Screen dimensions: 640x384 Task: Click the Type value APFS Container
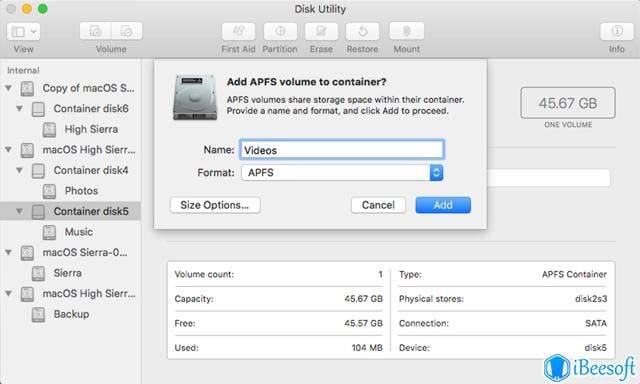pos(574,274)
